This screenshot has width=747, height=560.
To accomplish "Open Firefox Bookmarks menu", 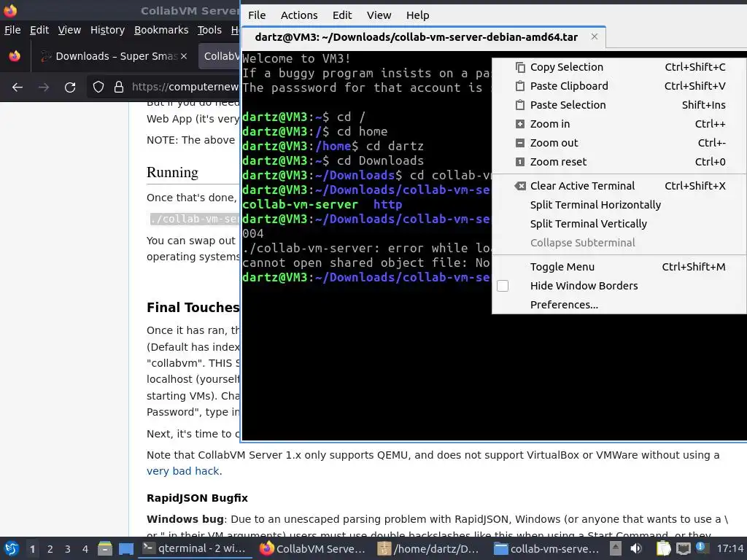I will pyautogui.click(x=161, y=30).
